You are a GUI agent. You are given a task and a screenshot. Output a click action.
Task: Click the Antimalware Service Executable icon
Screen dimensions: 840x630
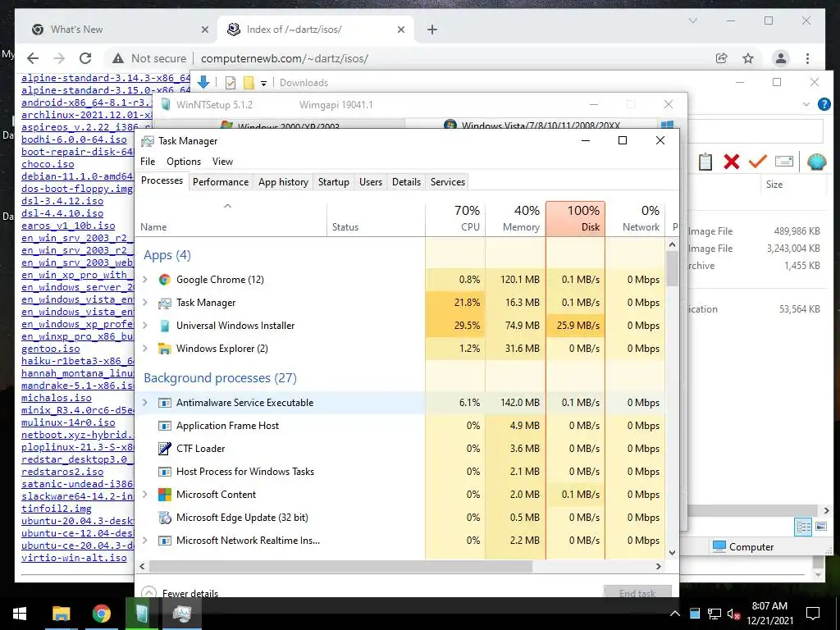[x=164, y=403]
